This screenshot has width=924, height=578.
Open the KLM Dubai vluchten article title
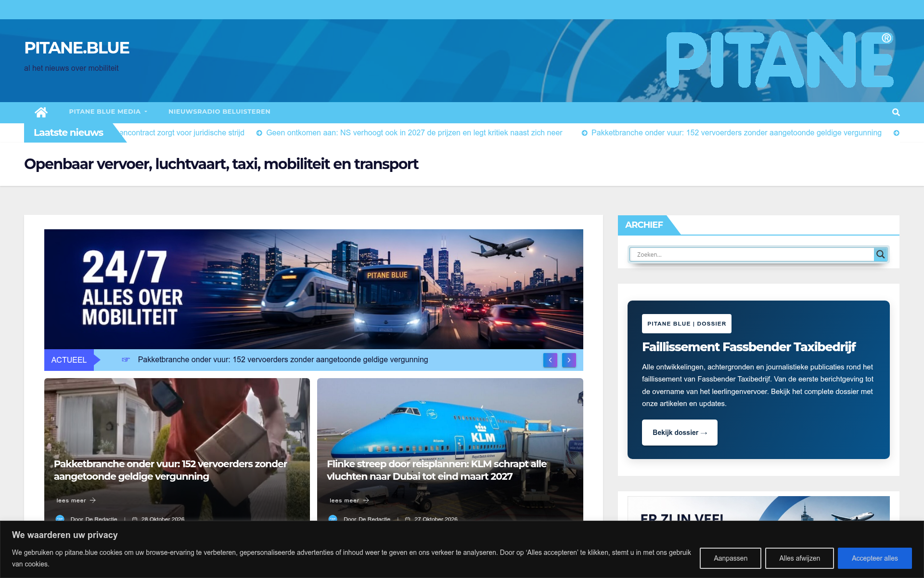coord(436,470)
